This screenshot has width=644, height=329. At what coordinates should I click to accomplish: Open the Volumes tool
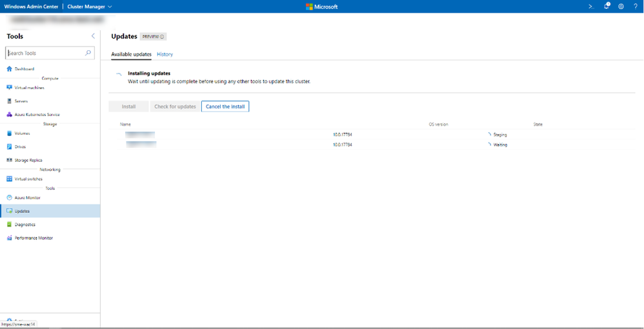pyautogui.click(x=22, y=134)
